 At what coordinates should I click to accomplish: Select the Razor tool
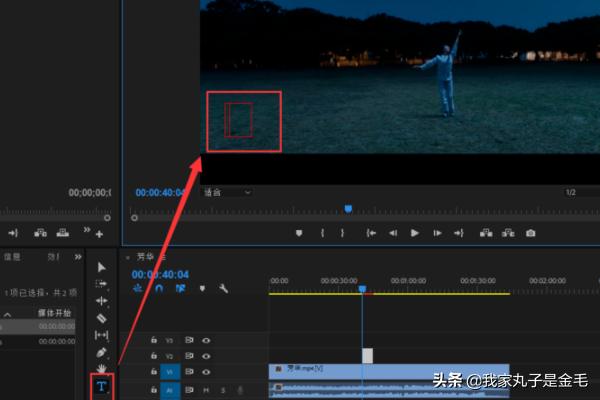(x=101, y=318)
